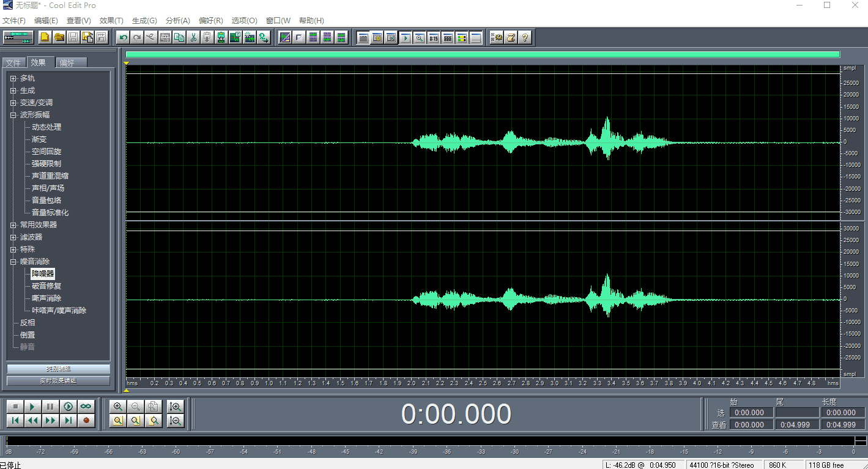The image size is (868, 469).
Task: Expand the 生成 tree node
Action: pos(13,90)
